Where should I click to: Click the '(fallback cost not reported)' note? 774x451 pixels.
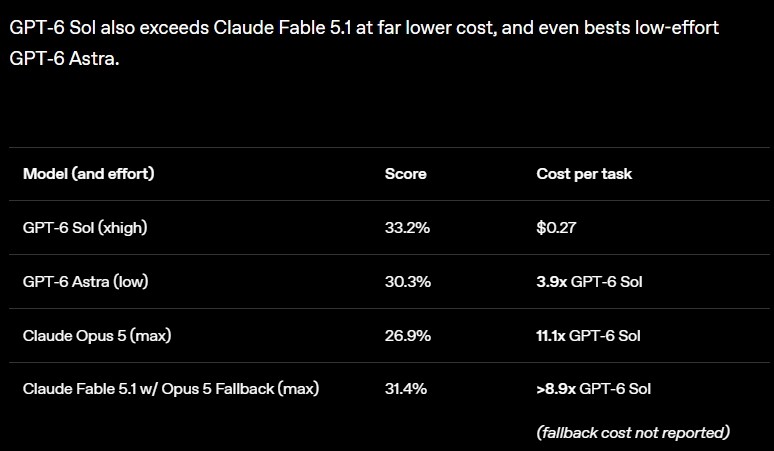(633, 433)
